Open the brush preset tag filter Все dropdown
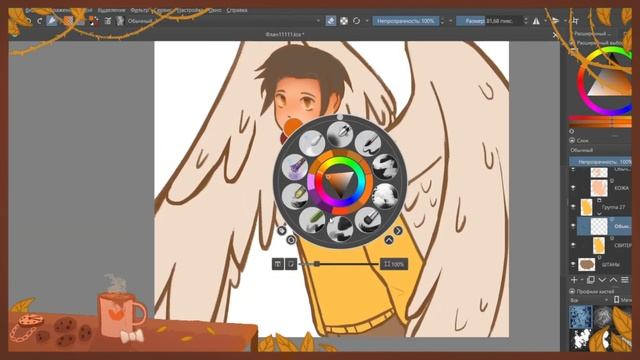 coord(589,300)
